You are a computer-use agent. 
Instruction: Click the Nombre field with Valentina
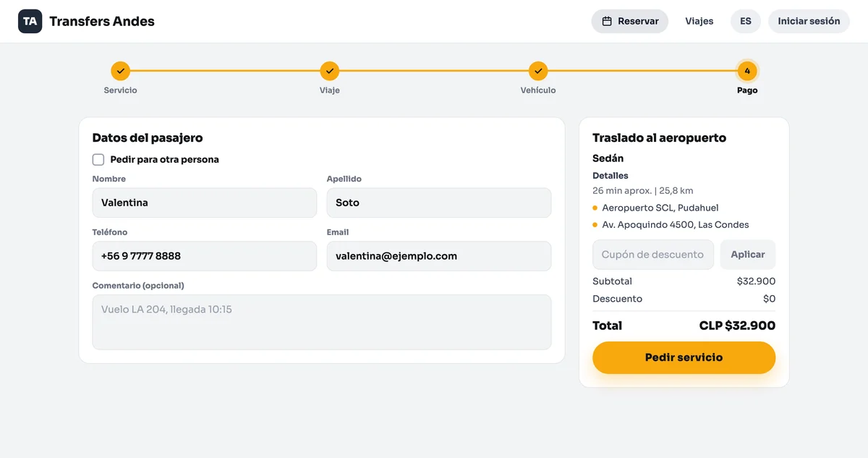click(x=205, y=203)
